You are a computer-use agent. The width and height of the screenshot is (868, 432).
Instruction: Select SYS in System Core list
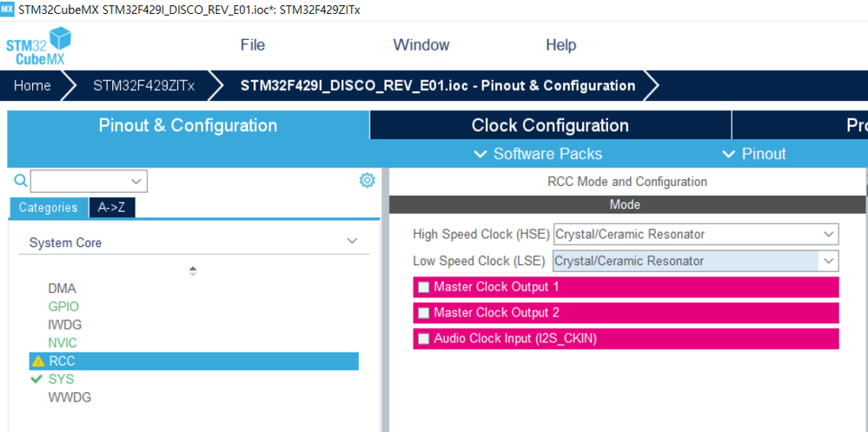[61, 379]
